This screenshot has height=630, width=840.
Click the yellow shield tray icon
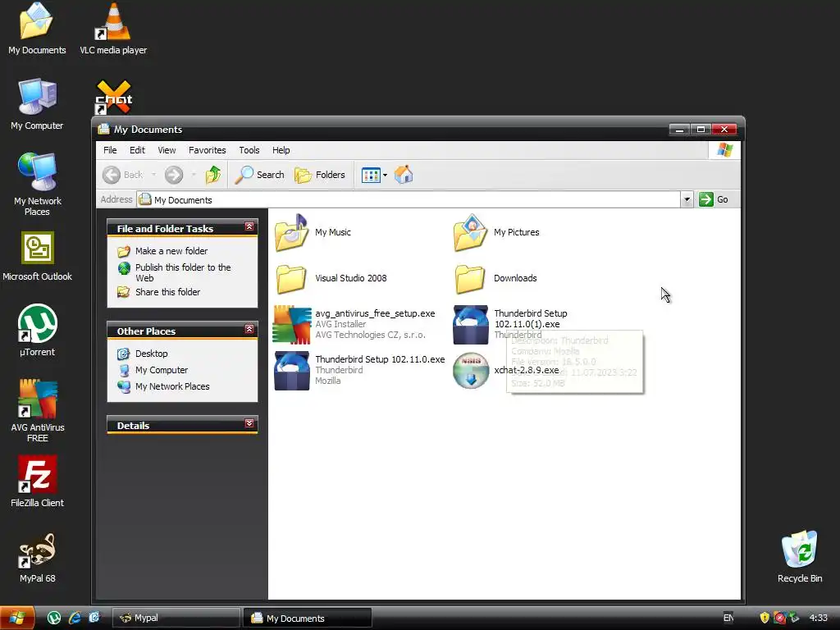click(x=765, y=618)
